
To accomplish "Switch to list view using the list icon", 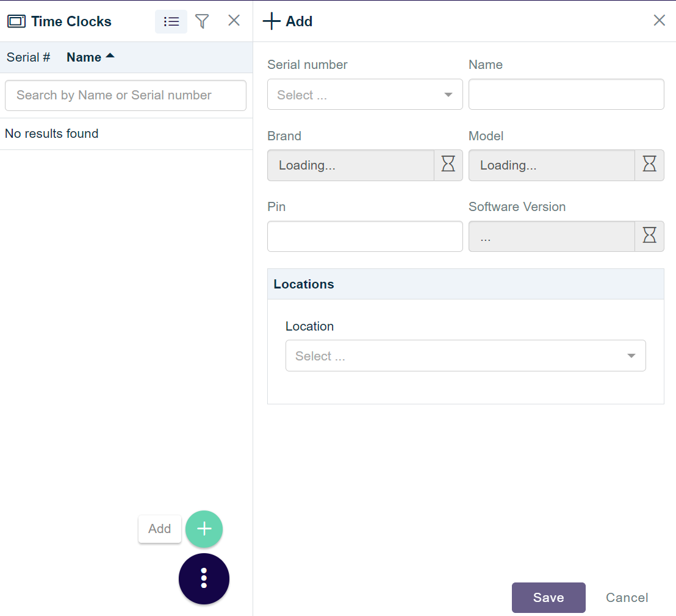I will pos(171,21).
